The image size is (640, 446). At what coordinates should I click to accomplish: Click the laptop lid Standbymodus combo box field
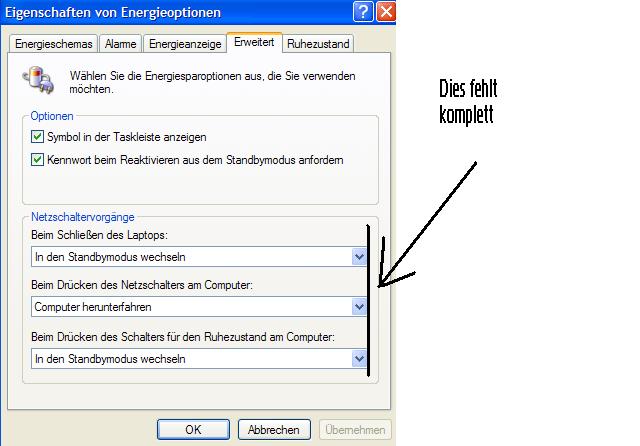pos(199,257)
